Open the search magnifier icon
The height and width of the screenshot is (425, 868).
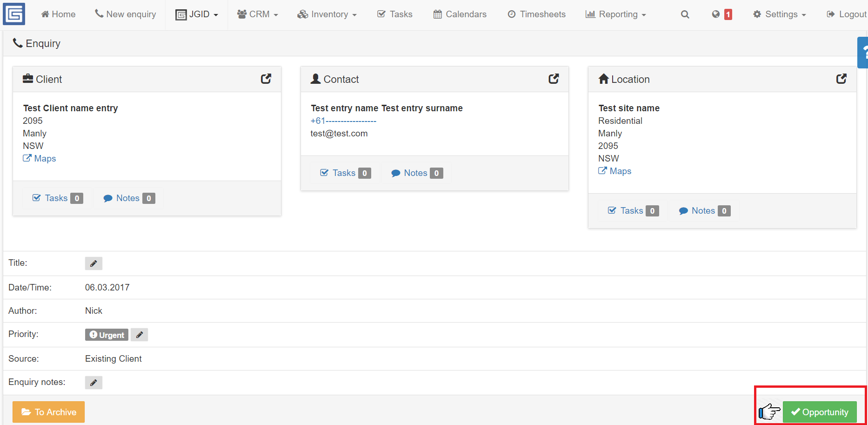[x=685, y=14]
